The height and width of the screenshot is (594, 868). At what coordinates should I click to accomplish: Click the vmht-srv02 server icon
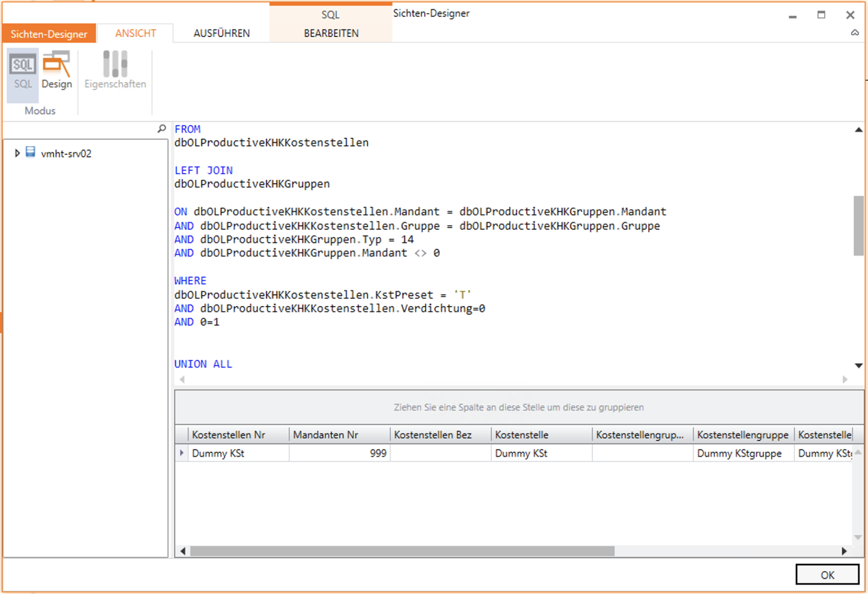click(x=30, y=152)
